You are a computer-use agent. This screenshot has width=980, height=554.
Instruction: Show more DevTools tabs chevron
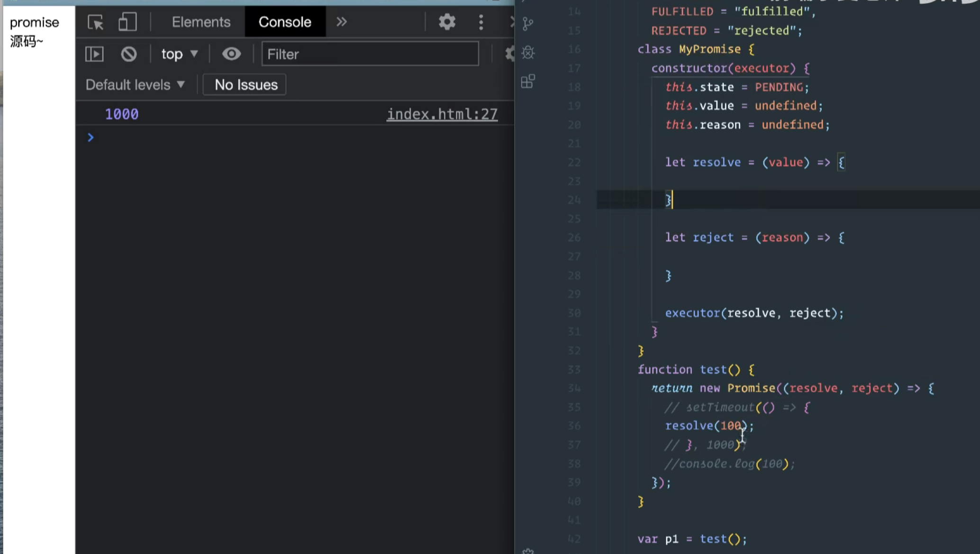tap(341, 22)
